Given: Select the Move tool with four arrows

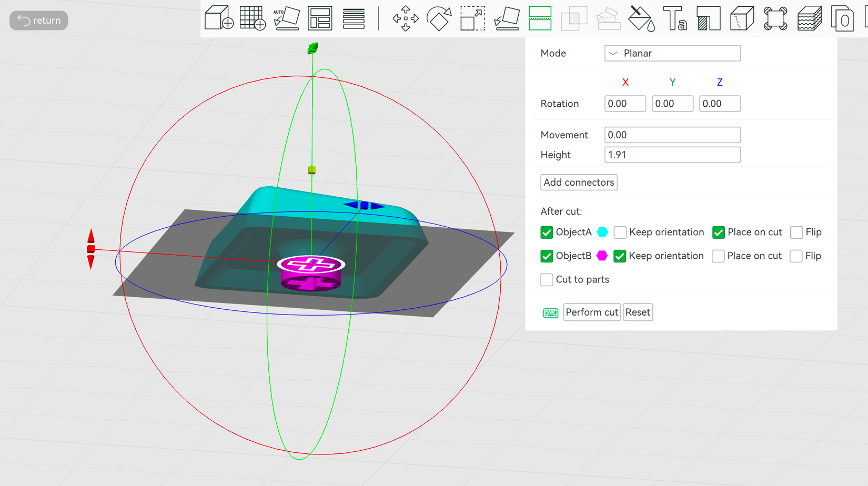Looking at the screenshot, I should (x=406, y=18).
